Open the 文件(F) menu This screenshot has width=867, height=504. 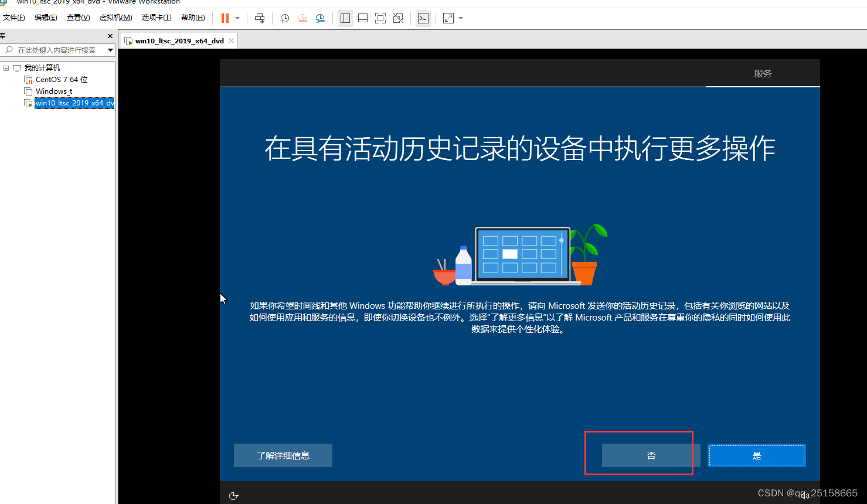(x=14, y=18)
